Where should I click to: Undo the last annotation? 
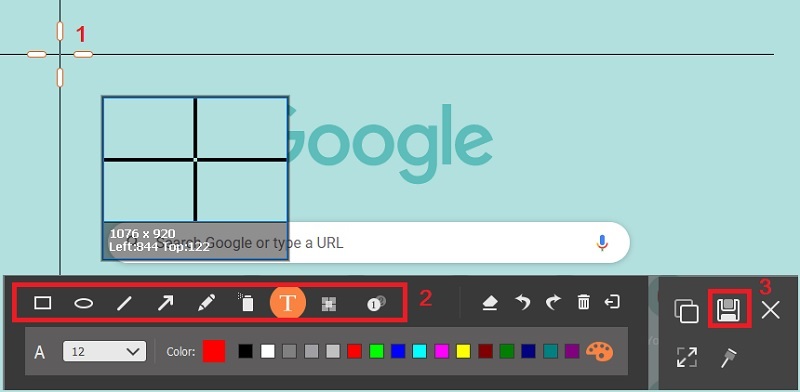[522, 303]
